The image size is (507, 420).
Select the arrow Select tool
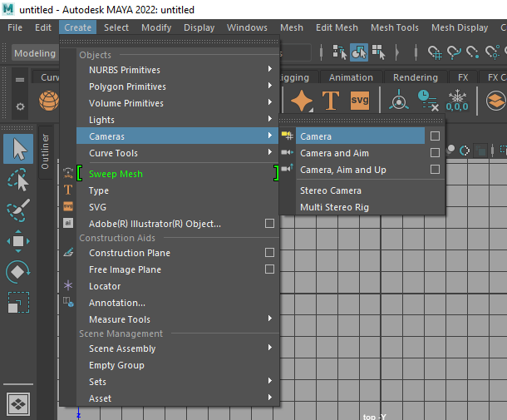pyautogui.click(x=18, y=150)
